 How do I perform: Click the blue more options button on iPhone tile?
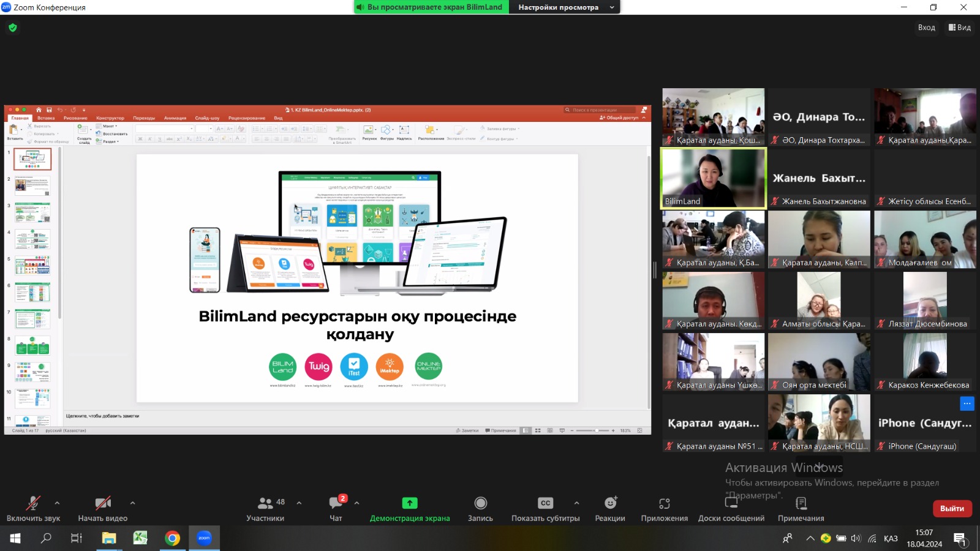967,403
